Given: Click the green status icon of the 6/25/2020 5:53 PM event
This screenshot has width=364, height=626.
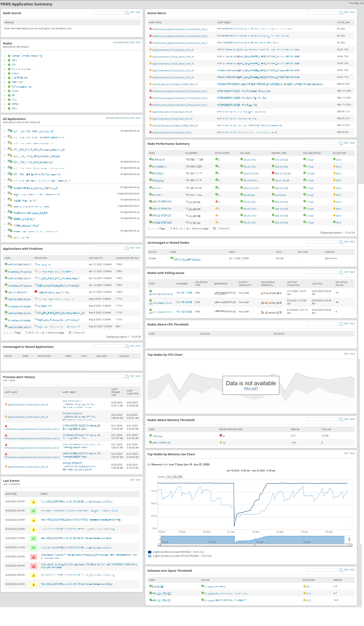Looking at the screenshot, I should tap(34, 511).
